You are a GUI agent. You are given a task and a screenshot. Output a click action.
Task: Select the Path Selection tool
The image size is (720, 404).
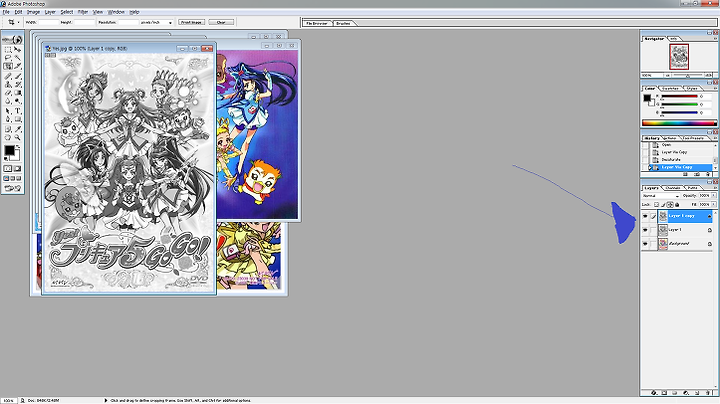click(x=7, y=111)
